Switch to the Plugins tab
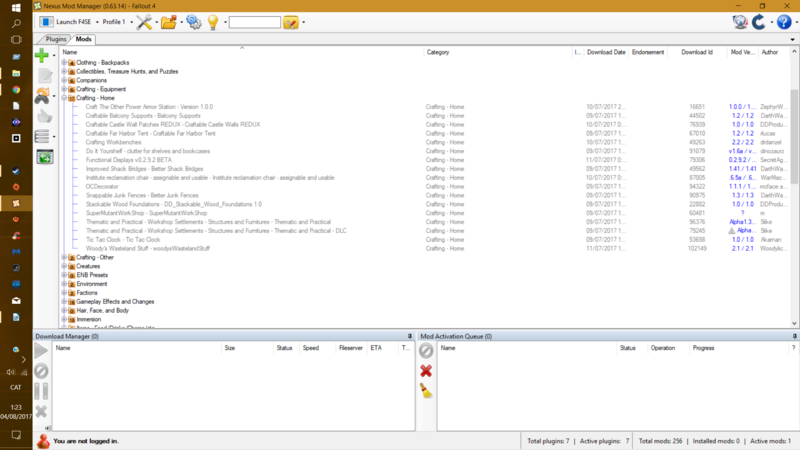 pyautogui.click(x=56, y=39)
